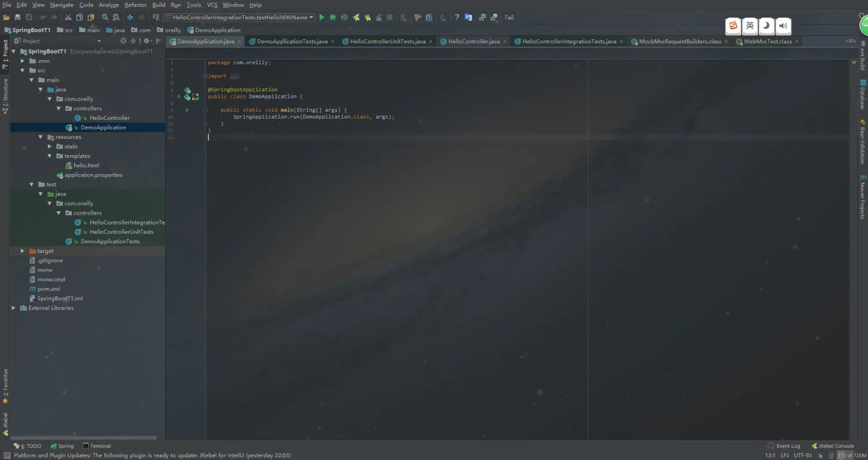Switch to HelloController.java tab

(474, 42)
